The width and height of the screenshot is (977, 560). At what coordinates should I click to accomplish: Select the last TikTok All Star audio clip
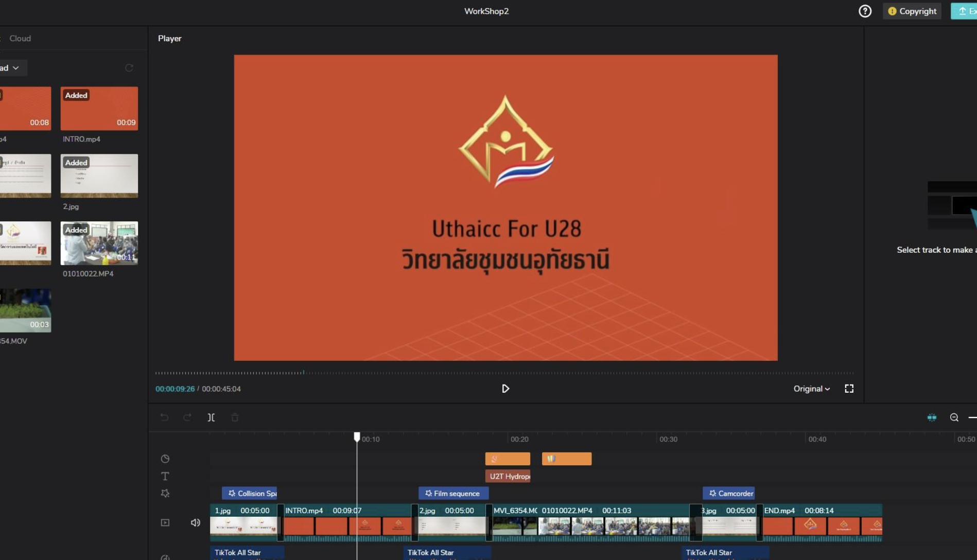coord(725,553)
